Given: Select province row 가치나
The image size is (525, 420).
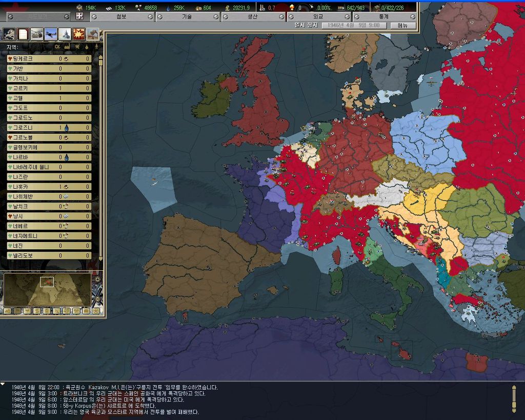Looking at the screenshot, I should pos(49,78).
